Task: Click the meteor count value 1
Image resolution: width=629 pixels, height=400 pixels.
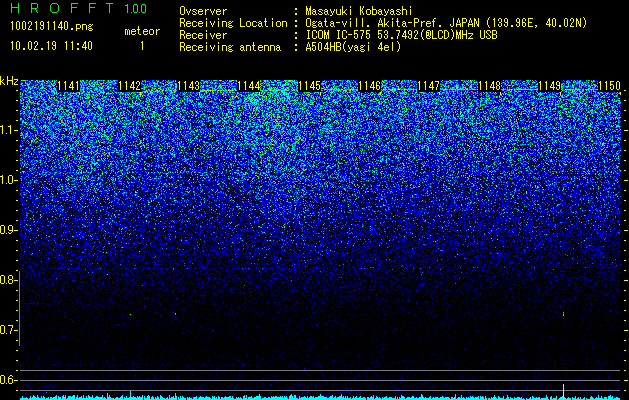Action: (x=142, y=46)
